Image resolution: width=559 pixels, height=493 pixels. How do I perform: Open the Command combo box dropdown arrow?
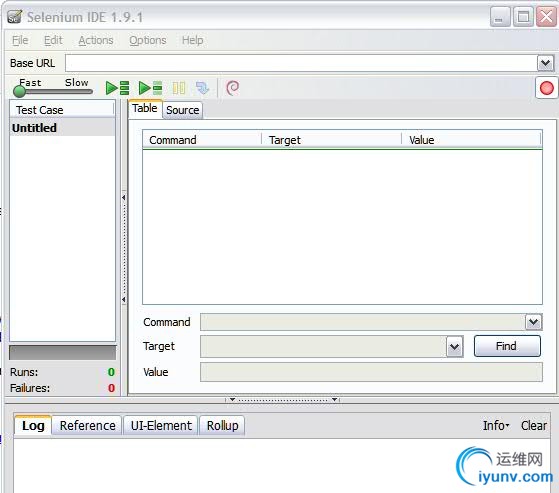533,322
